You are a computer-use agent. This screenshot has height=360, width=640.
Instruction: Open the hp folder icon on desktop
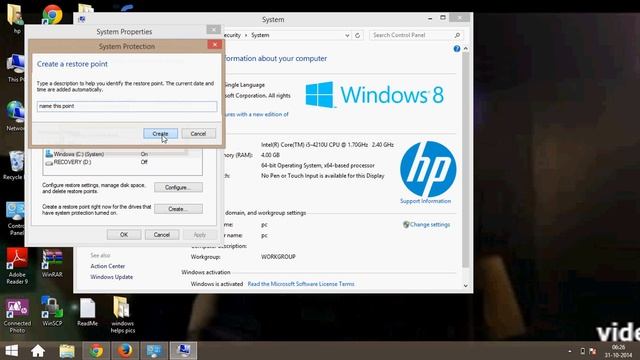16,18
